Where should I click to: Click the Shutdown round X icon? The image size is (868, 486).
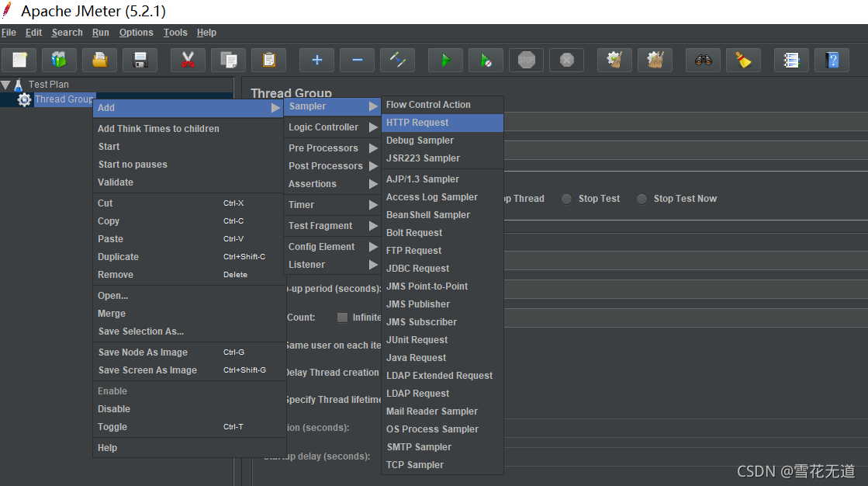pos(567,60)
